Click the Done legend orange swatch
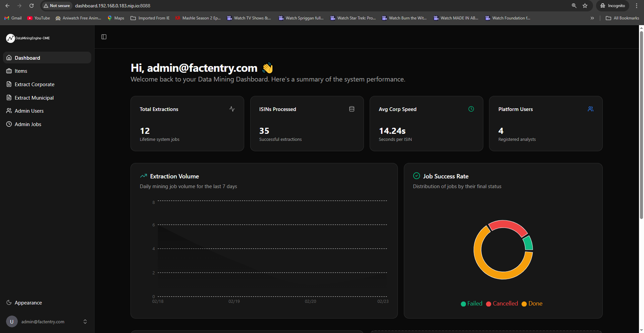The height and width of the screenshot is (333, 644). [524, 304]
